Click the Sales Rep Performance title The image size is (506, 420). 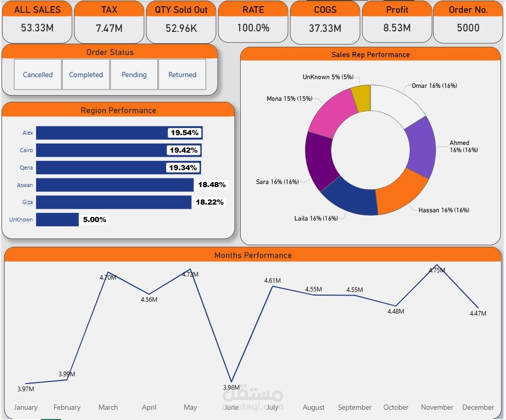point(370,54)
